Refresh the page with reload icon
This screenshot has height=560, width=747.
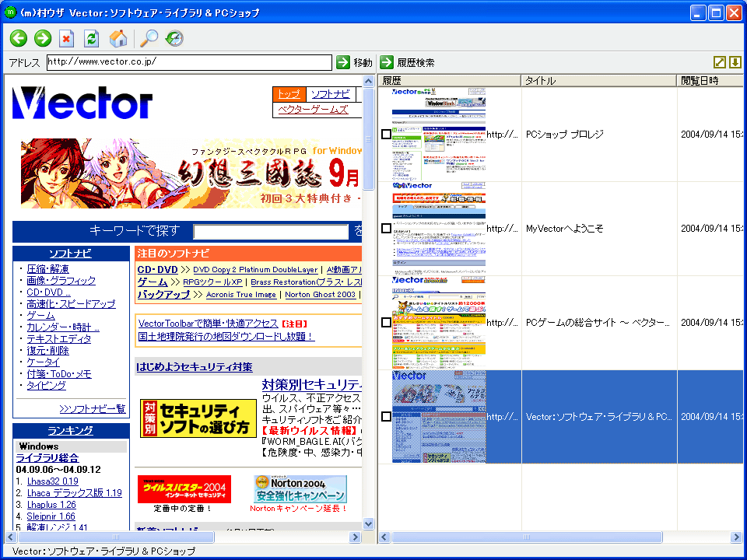92,39
